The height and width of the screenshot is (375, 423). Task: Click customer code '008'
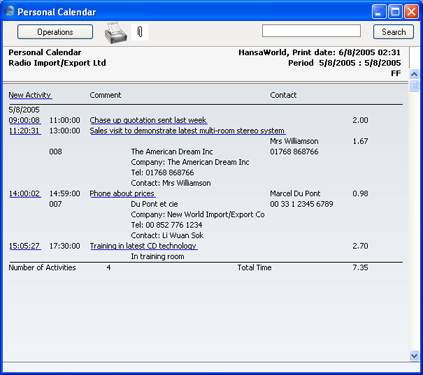pyautogui.click(x=55, y=152)
